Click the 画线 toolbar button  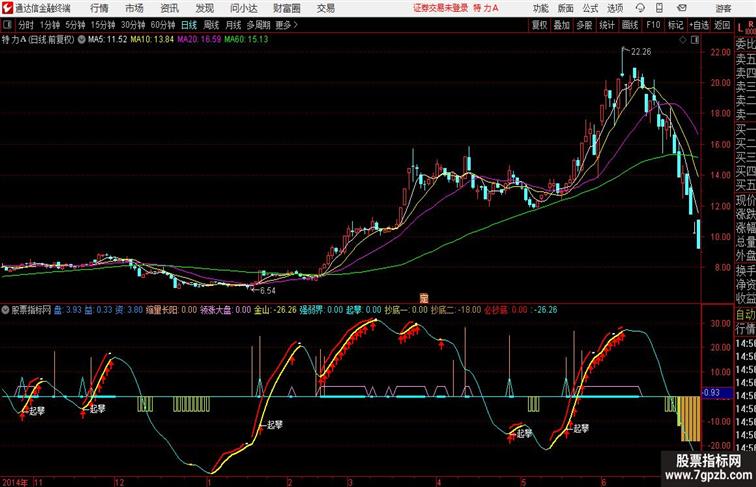(630, 25)
